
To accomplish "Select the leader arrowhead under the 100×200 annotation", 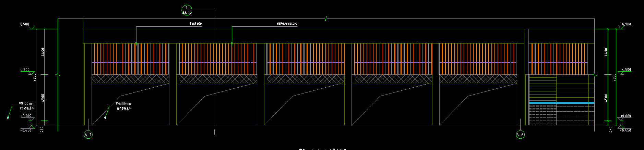I will 232,43.
